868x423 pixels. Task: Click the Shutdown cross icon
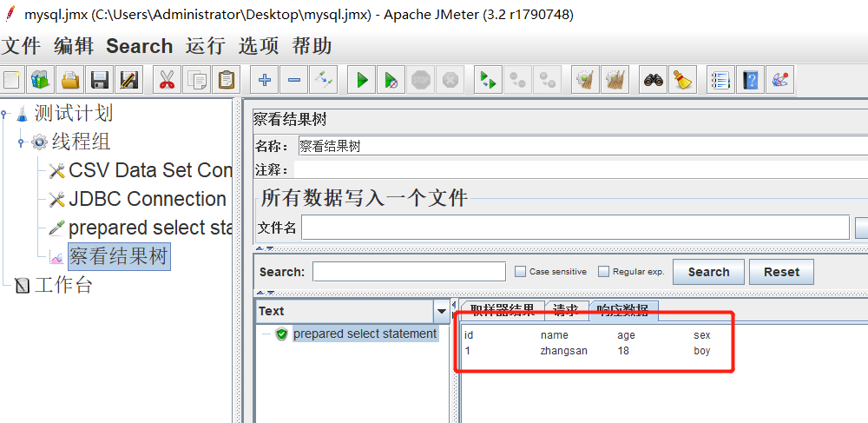(450, 80)
